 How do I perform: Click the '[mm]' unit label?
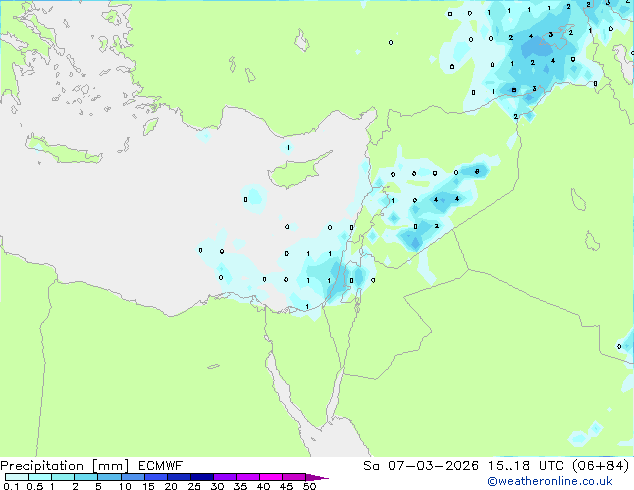[111, 466]
